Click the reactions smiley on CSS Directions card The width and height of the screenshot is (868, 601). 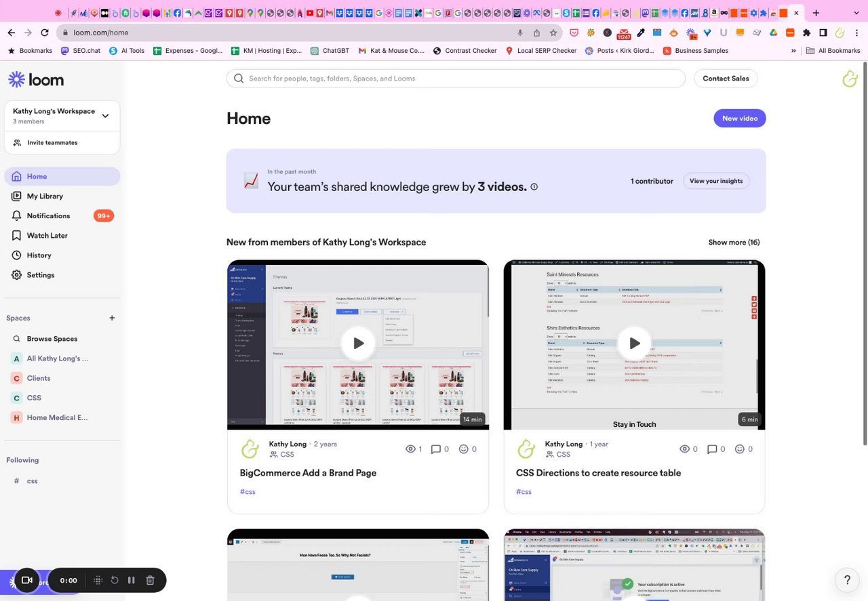[x=740, y=449]
